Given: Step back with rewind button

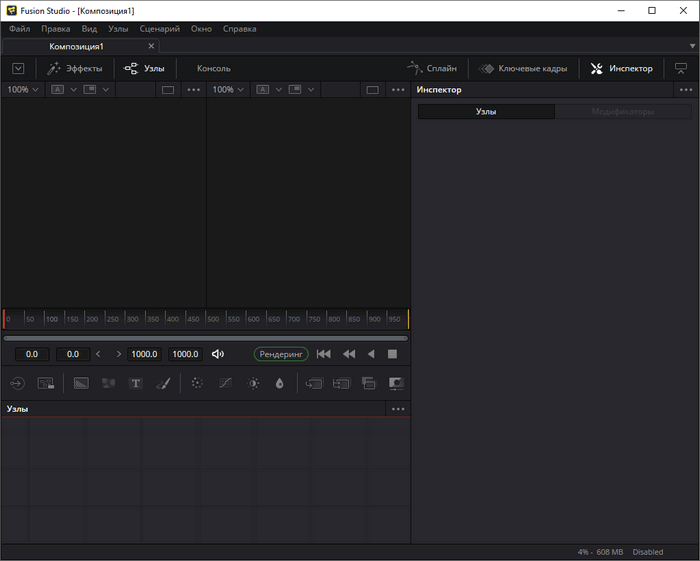Looking at the screenshot, I should (x=349, y=354).
